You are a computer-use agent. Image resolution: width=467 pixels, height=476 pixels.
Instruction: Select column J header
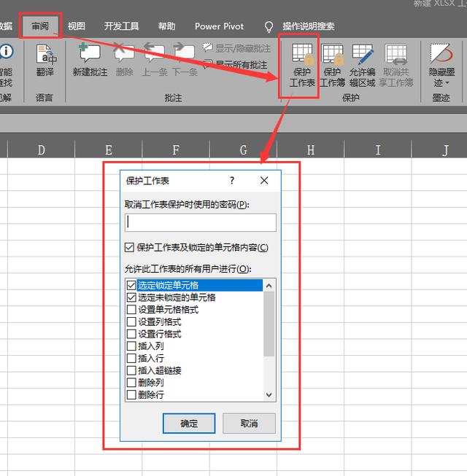pos(439,149)
